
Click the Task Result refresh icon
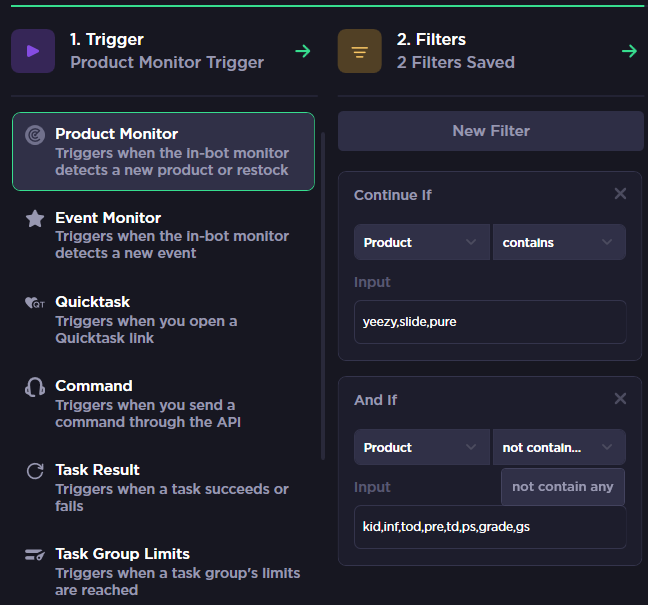click(35, 471)
